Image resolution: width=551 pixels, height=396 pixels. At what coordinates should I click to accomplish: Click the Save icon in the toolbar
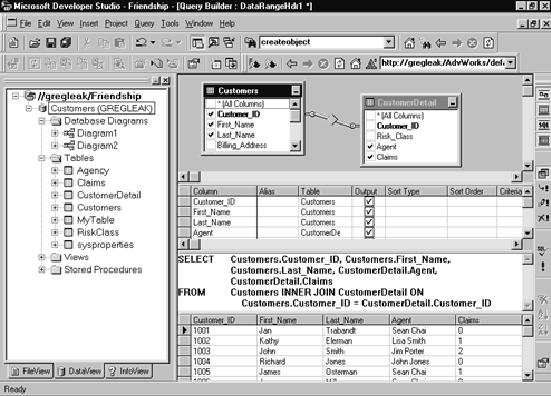click(51, 43)
